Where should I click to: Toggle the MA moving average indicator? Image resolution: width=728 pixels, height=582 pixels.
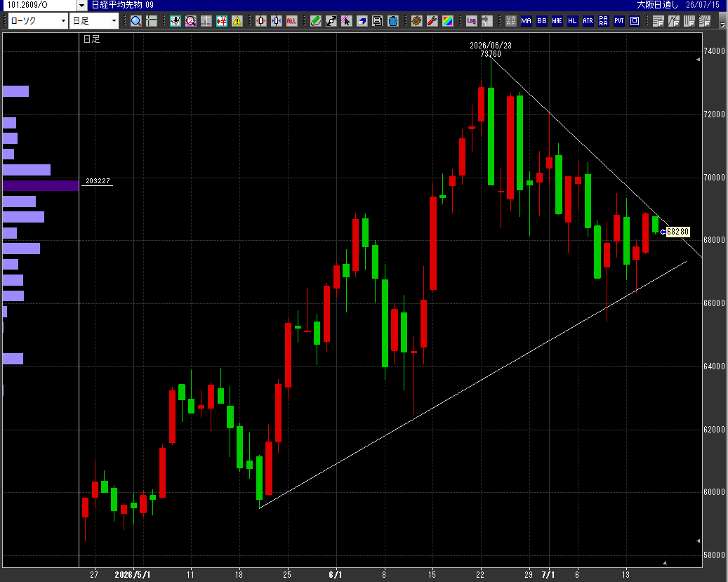point(526,21)
